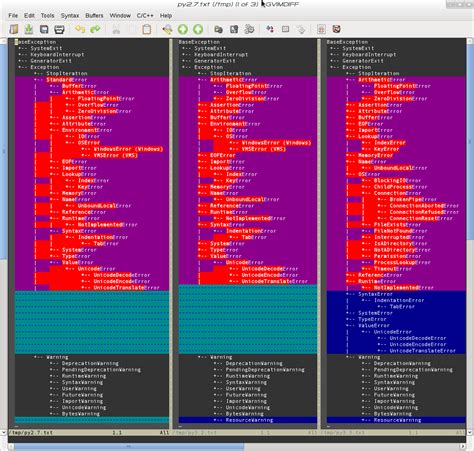Click ProcessLookupError in the right pane
474x451 pixels.
pyautogui.click(x=402, y=263)
